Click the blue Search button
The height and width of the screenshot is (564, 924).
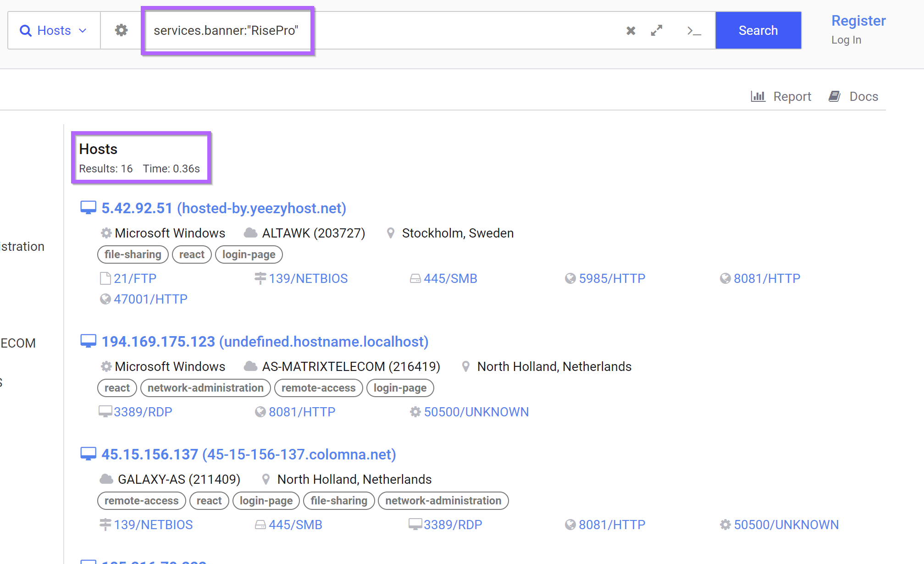[758, 31]
